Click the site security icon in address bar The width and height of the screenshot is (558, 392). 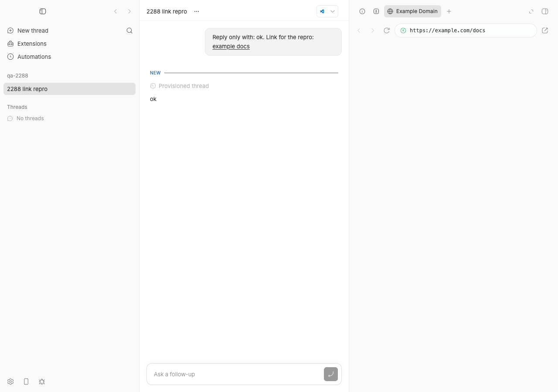[403, 30]
